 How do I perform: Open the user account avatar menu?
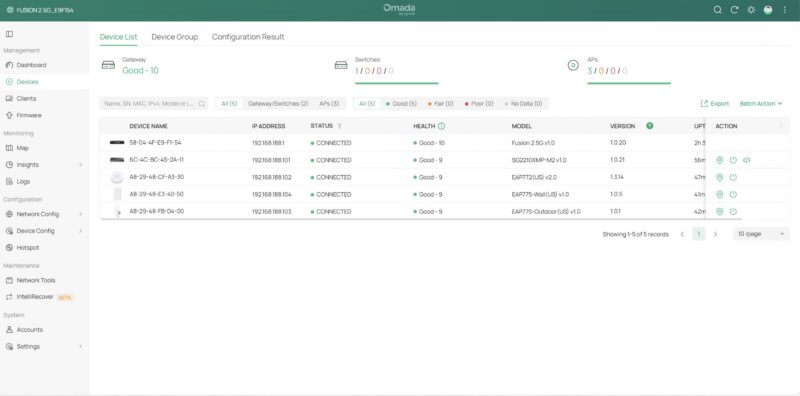tap(768, 10)
